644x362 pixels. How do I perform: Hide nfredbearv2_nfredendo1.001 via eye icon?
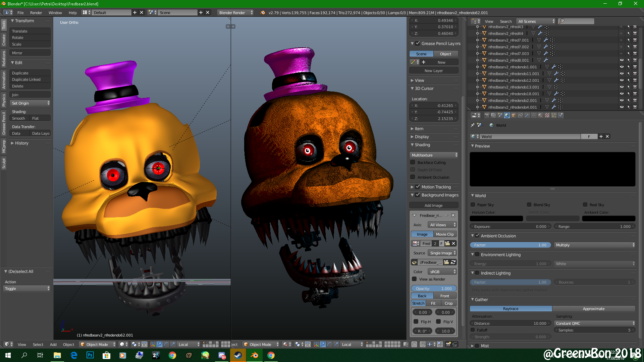point(622,67)
